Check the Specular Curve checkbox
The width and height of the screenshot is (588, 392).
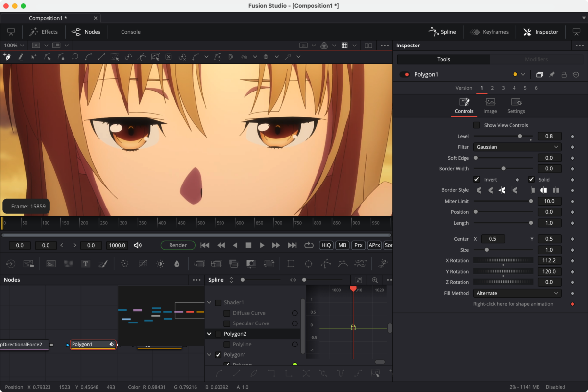coord(227,323)
